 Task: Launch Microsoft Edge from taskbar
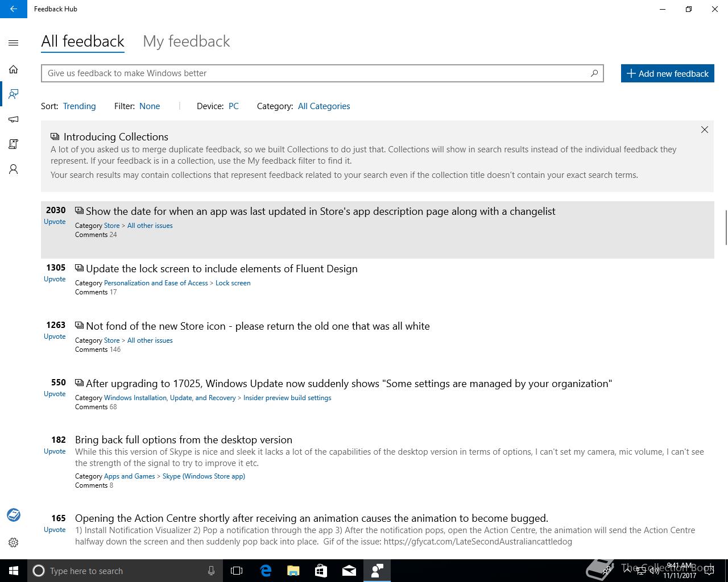pos(266,571)
